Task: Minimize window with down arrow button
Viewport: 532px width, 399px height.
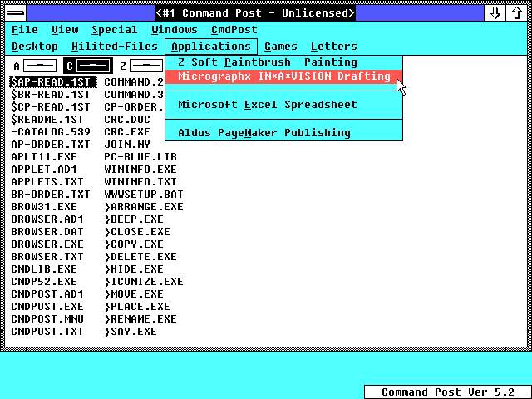Action: coord(495,13)
